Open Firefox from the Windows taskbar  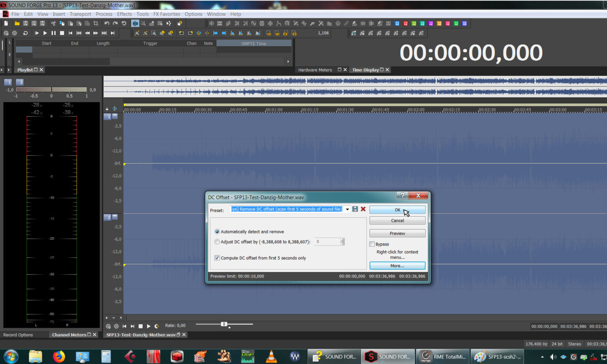tap(59, 356)
